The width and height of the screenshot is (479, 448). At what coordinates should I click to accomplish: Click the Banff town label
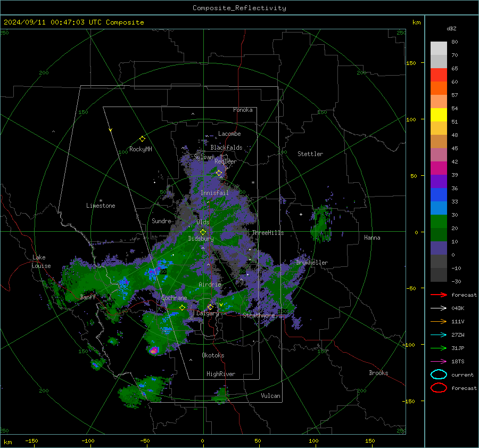pyautogui.click(x=88, y=297)
